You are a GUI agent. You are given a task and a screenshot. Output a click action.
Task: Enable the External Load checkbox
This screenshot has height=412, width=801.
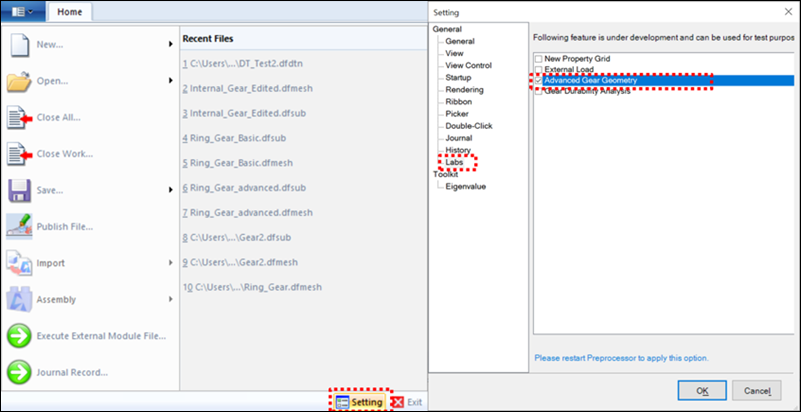[538, 69]
